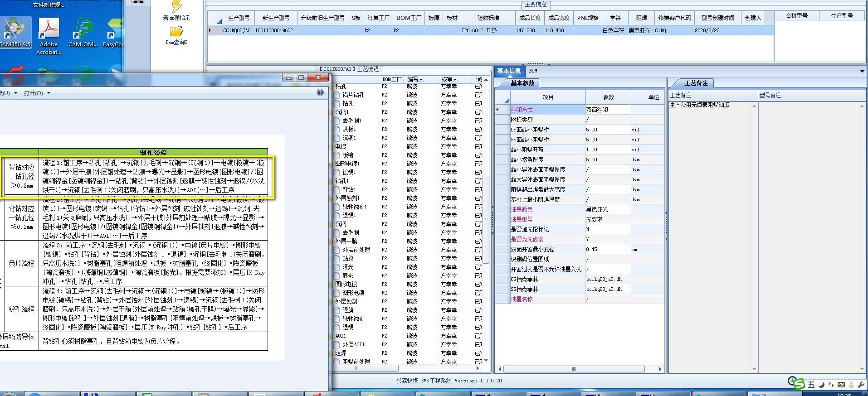This screenshot has width=868, height=396.
Task: Sort by 型号创建时间 column header
Action: click(717, 18)
